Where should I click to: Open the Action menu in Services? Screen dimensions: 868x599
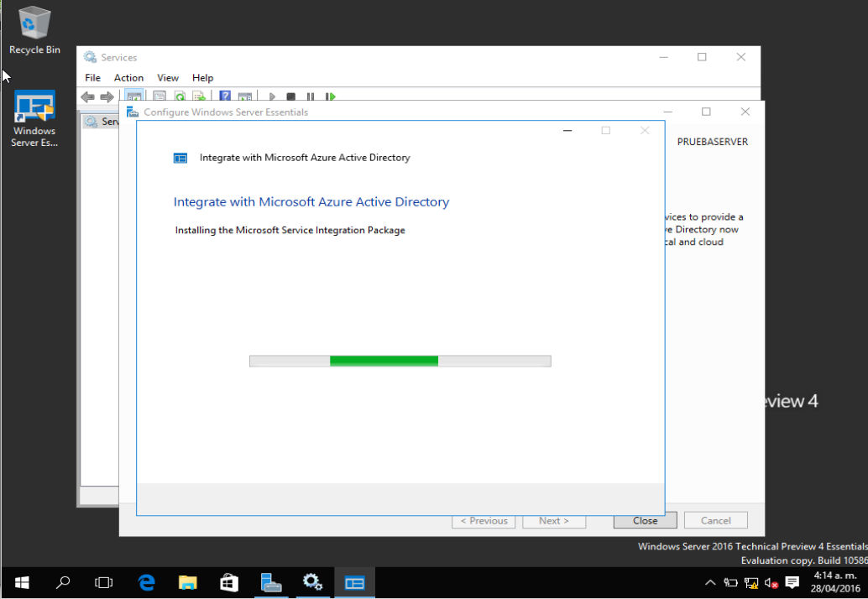(x=128, y=77)
